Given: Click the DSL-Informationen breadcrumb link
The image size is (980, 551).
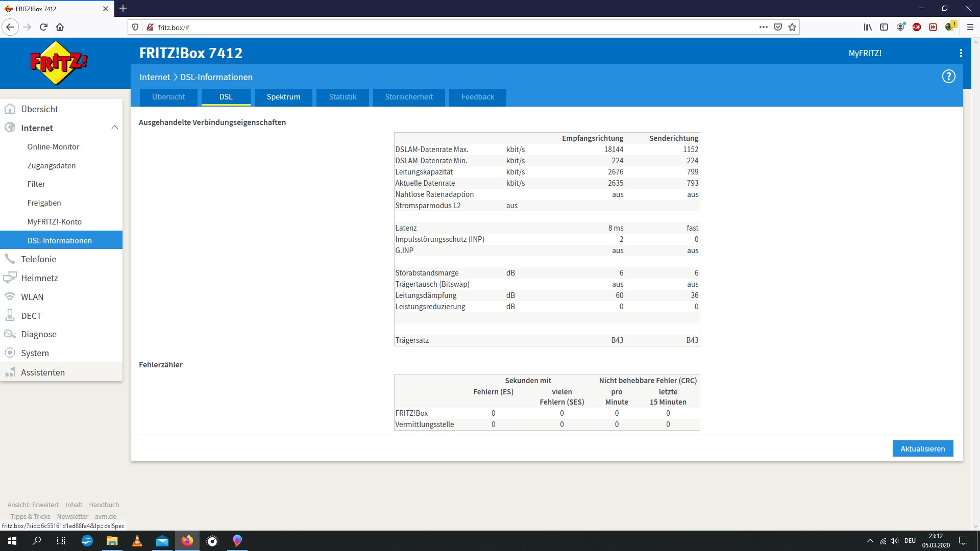Looking at the screenshot, I should click(x=216, y=76).
